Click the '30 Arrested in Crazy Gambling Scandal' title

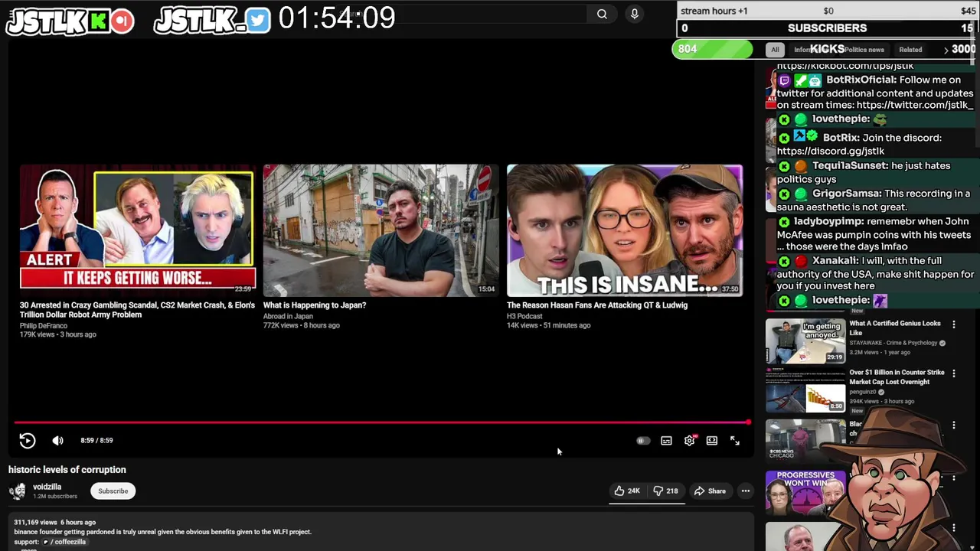137,310
